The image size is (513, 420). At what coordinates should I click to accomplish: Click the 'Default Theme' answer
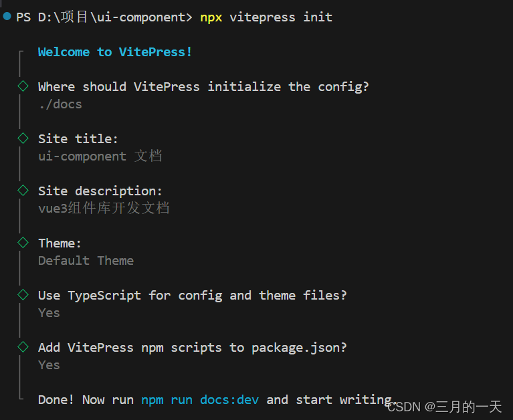pos(86,261)
